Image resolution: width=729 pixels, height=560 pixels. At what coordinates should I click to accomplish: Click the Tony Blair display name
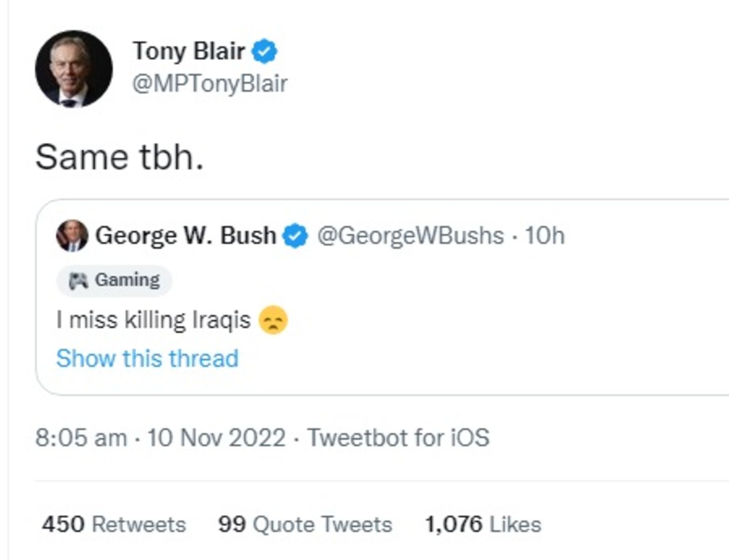tap(189, 51)
